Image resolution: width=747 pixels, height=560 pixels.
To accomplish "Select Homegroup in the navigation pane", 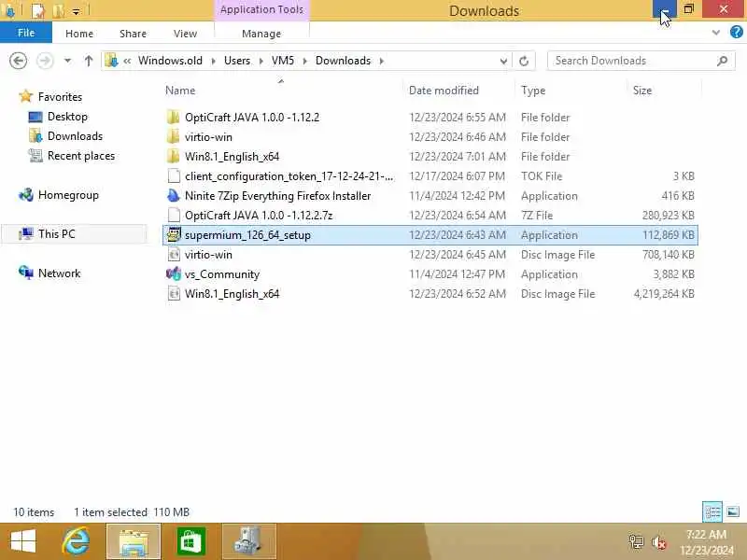I will [x=68, y=195].
